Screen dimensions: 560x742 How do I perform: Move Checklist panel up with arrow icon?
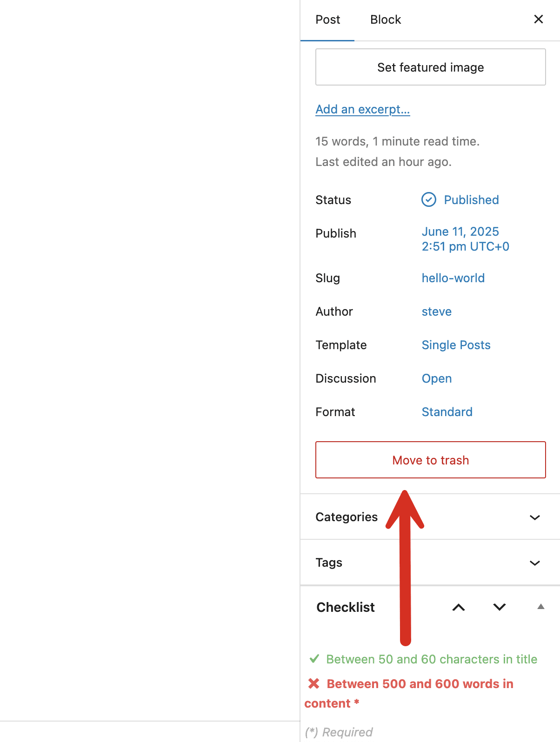click(x=459, y=607)
